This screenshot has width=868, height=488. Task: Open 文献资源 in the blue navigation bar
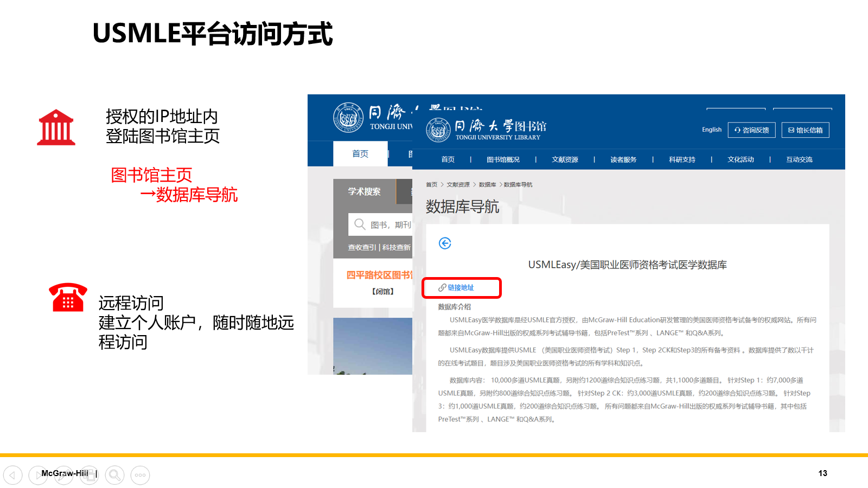click(565, 159)
